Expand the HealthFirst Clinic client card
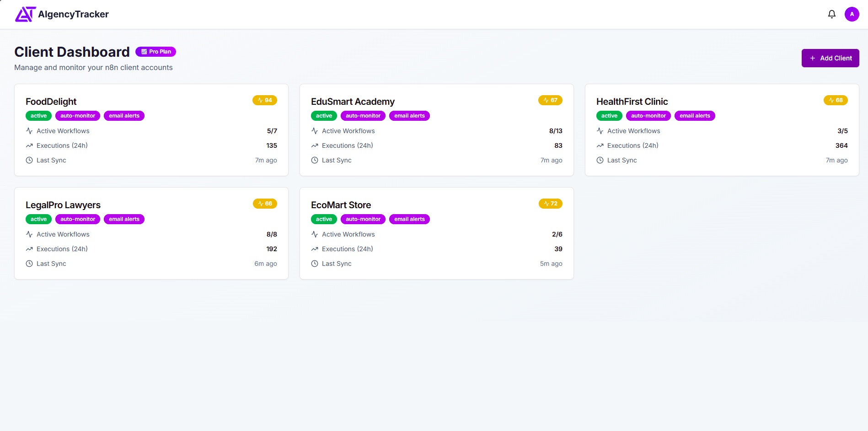 pyautogui.click(x=721, y=130)
